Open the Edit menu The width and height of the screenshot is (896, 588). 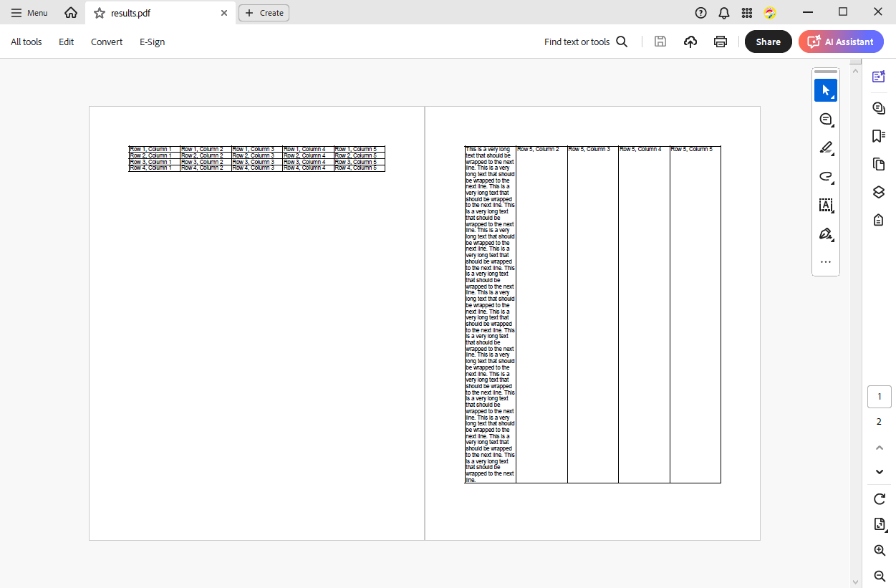coord(67,42)
